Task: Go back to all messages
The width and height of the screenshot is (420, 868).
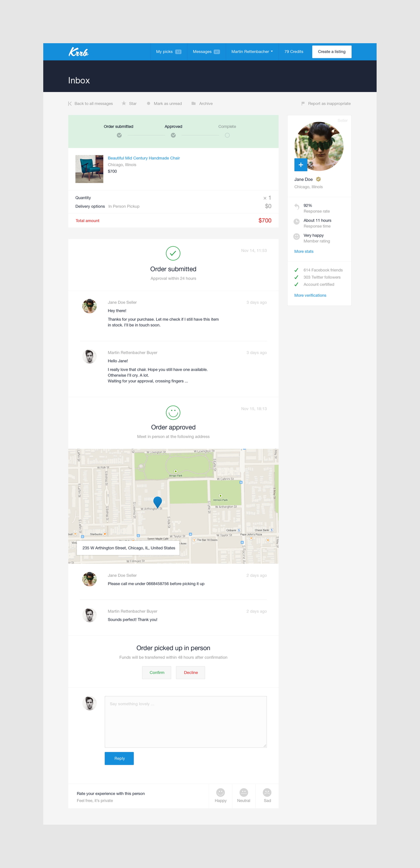Action: (x=91, y=104)
